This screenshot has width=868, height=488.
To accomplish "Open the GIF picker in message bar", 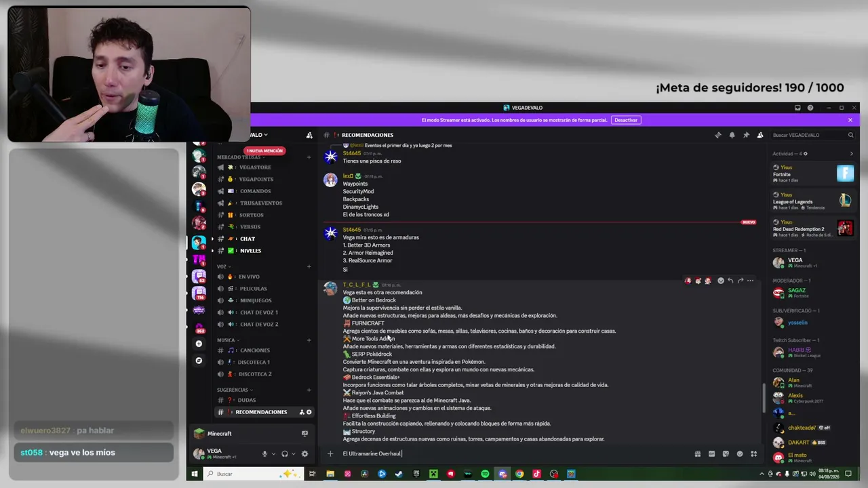I will [x=711, y=453].
